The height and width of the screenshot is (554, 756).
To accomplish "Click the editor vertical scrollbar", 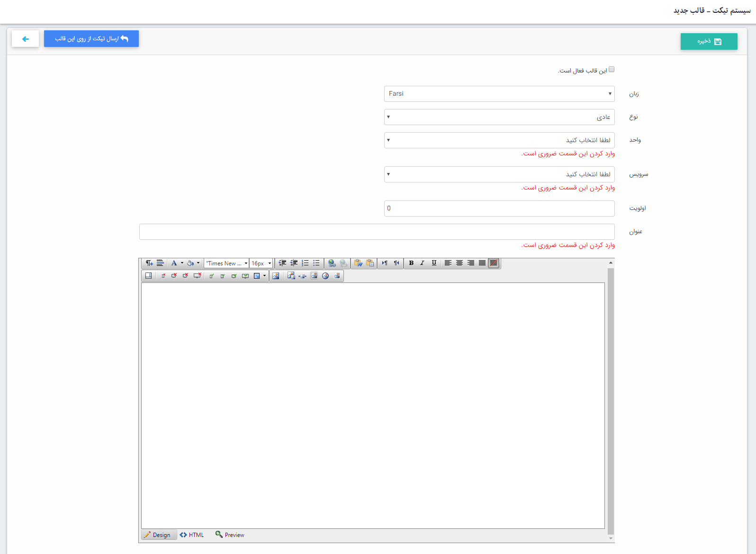I will click(611, 400).
